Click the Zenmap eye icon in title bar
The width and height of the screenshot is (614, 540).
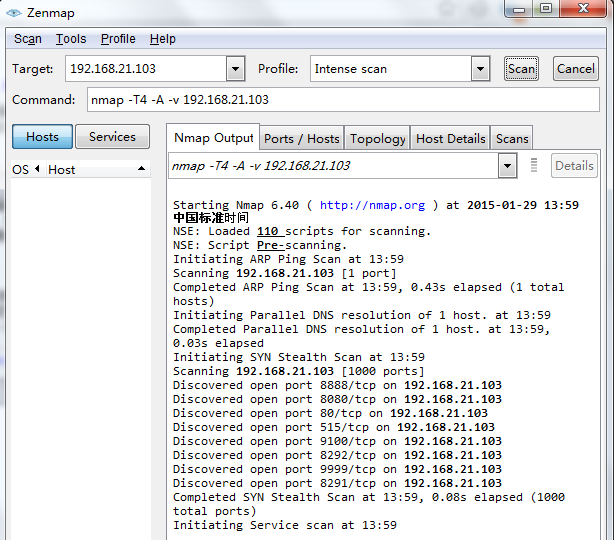[13, 13]
